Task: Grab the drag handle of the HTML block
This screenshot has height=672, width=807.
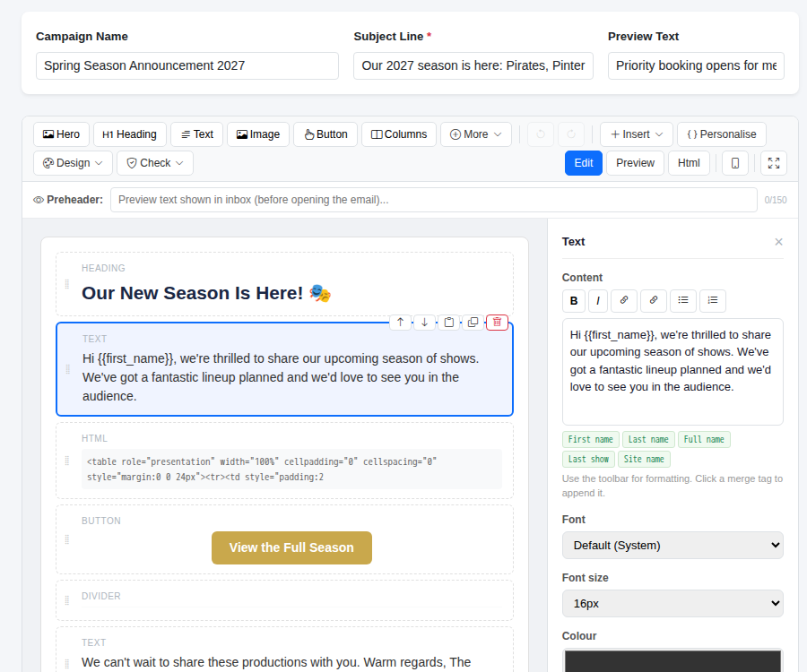Action: 67,461
